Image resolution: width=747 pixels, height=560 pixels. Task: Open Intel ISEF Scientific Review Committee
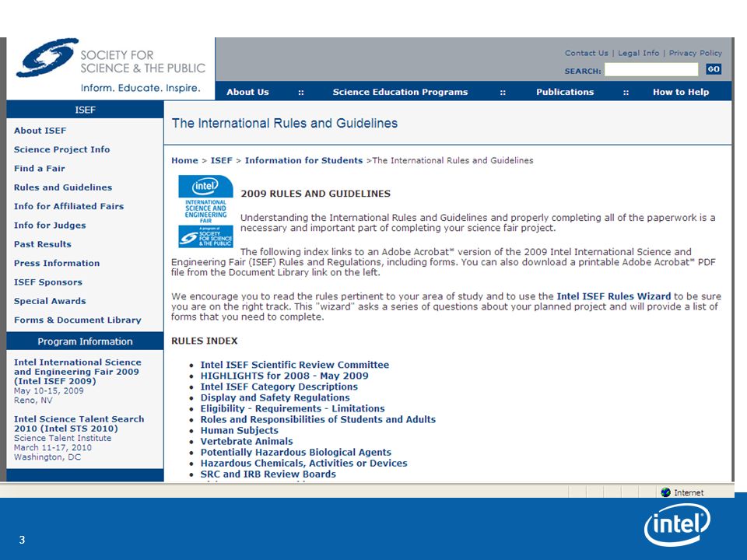(294, 365)
